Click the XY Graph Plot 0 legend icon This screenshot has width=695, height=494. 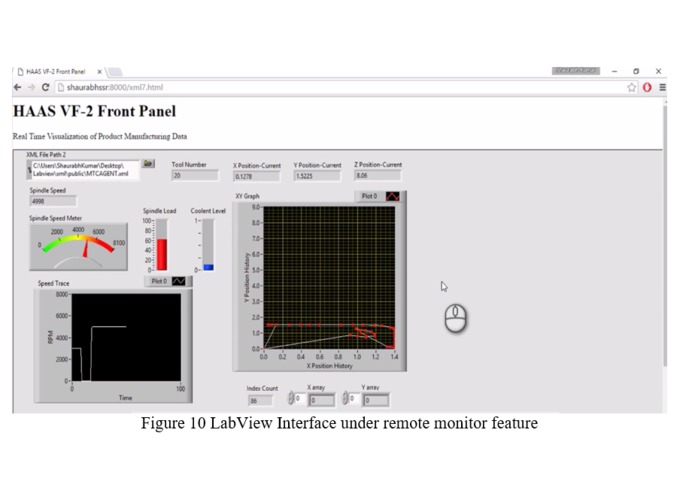tap(393, 196)
